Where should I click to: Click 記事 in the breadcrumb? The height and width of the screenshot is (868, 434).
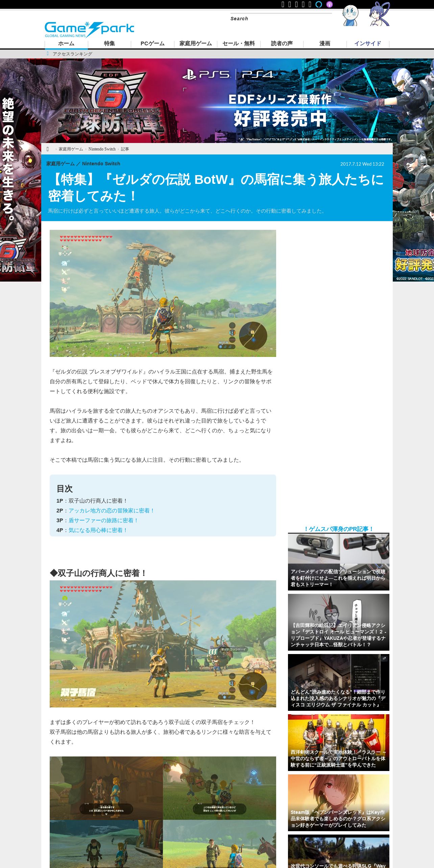(x=125, y=149)
